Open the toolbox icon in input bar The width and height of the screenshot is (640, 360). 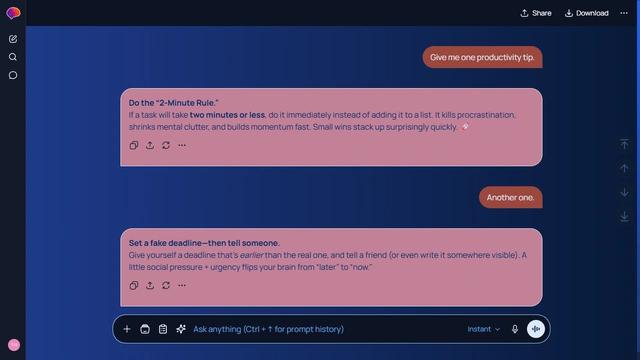145,329
